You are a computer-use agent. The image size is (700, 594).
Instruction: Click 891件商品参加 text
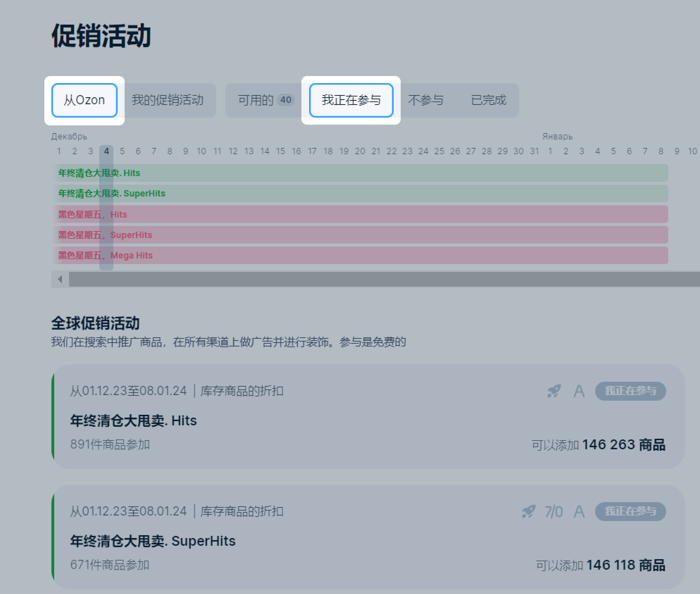110,444
